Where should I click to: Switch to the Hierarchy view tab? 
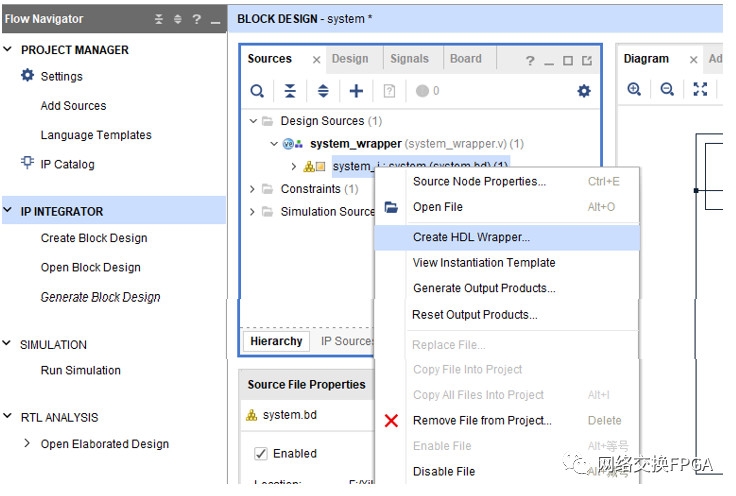[x=276, y=341]
